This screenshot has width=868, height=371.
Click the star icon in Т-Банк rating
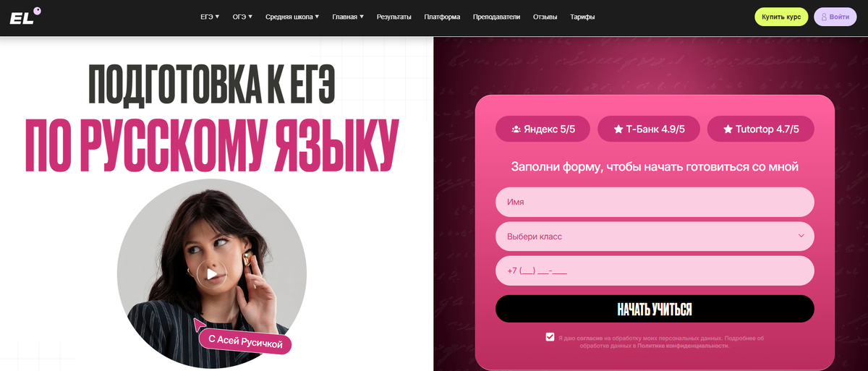[x=618, y=129]
